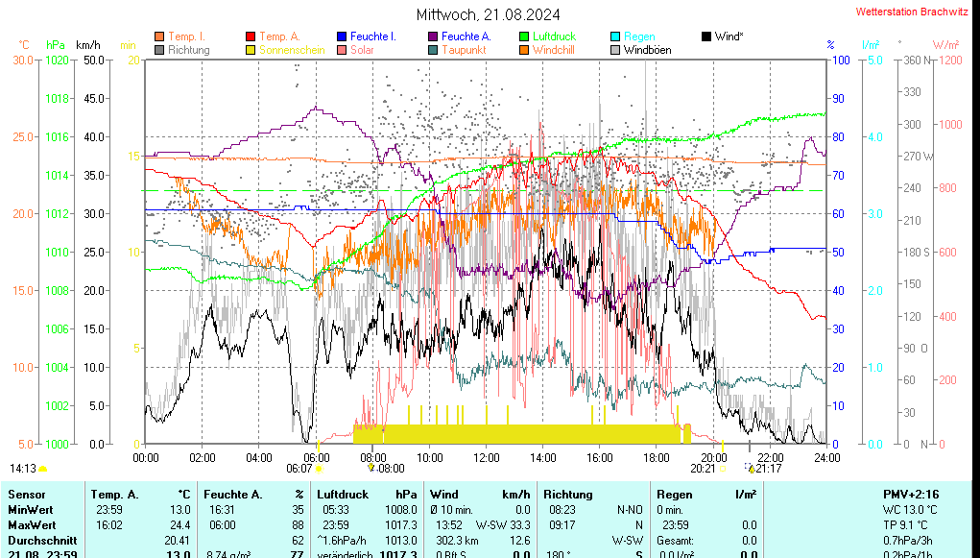Click the cyan Regen legend square

(x=616, y=36)
